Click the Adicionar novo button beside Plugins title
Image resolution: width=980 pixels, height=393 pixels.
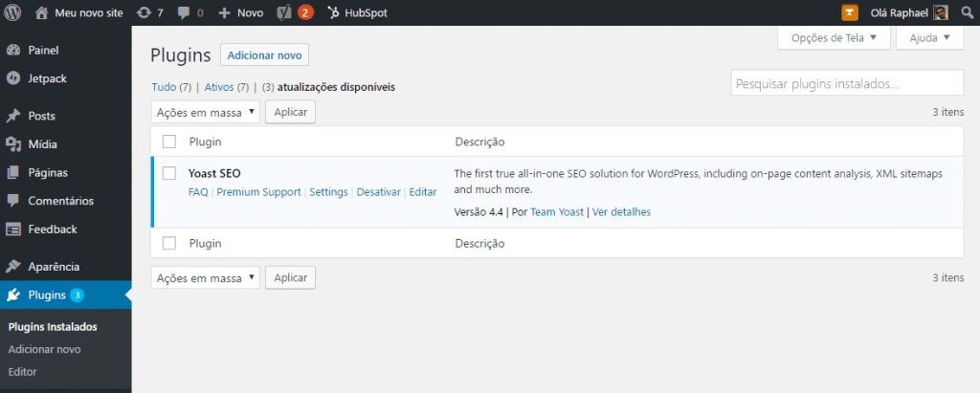pos(264,55)
